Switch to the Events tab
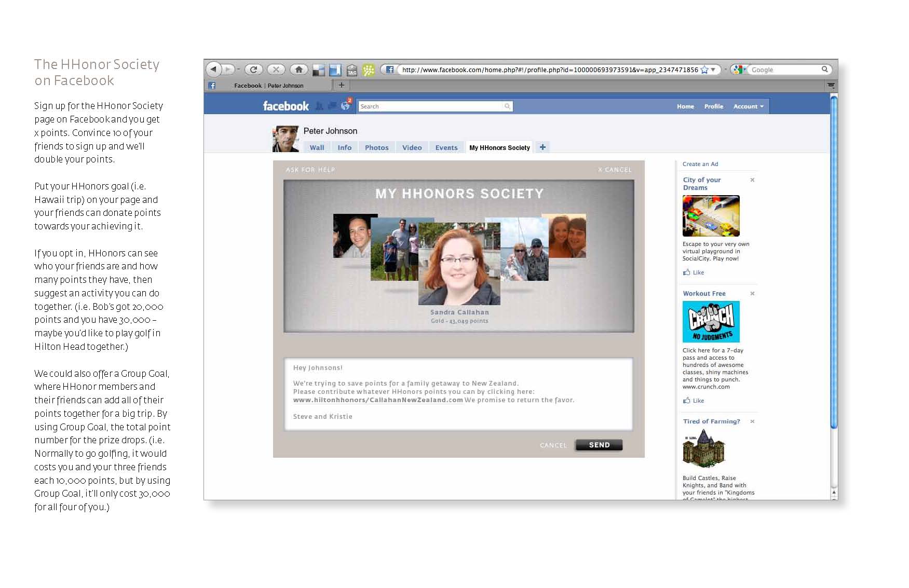 446,147
